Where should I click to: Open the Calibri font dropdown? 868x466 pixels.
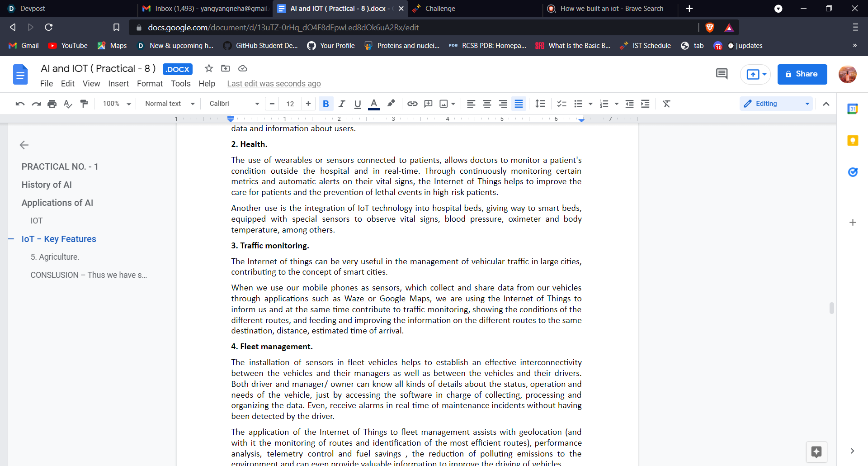(234, 104)
